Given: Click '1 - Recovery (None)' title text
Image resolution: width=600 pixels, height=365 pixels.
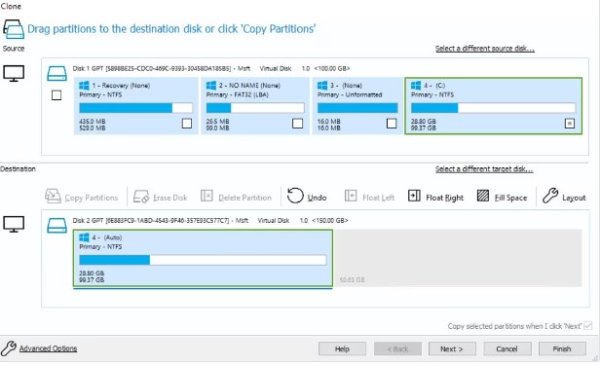Looking at the screenshot, I should (121, 85).
